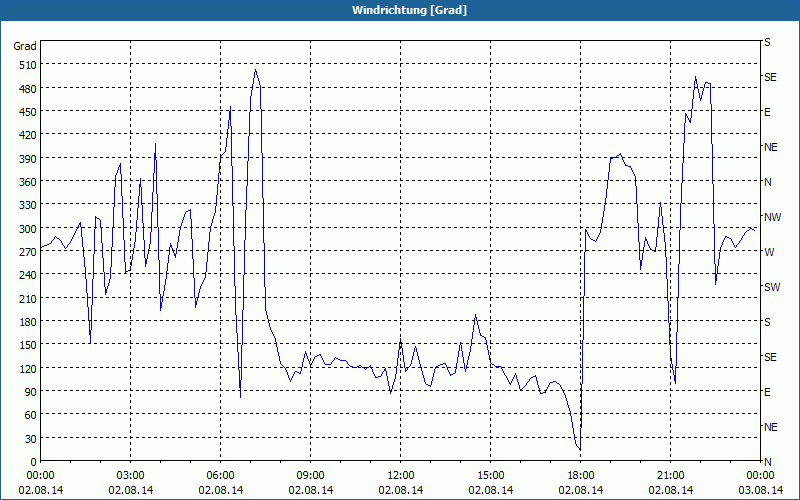Click the 390 y-axis value

coord(28,159)
